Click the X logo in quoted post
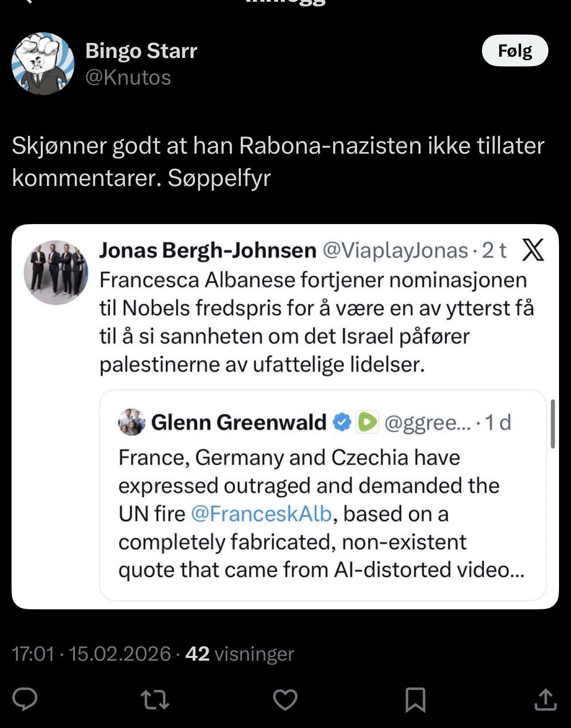 (x=533, y=250)
